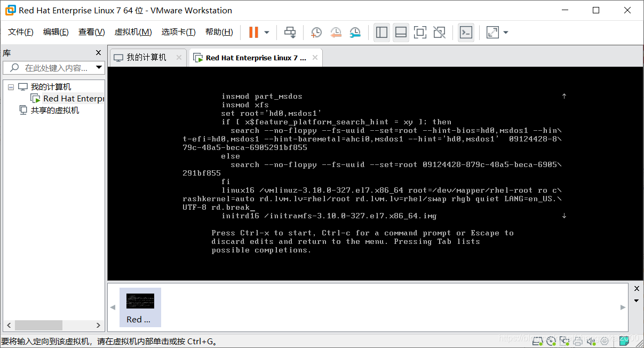Toggle the console view icon
Screen dimensions: 644x348
pos(466,33)
